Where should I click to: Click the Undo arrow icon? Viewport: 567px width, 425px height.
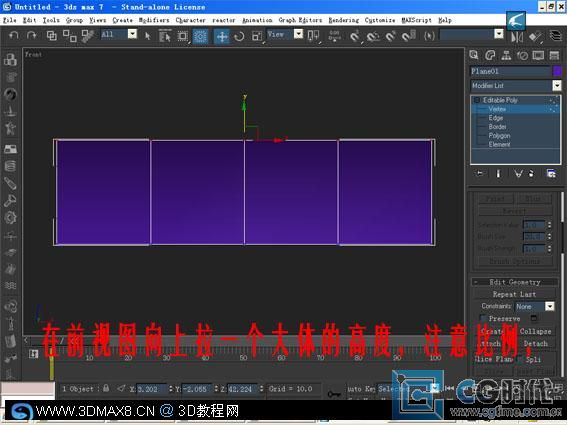tap(13, 35)
